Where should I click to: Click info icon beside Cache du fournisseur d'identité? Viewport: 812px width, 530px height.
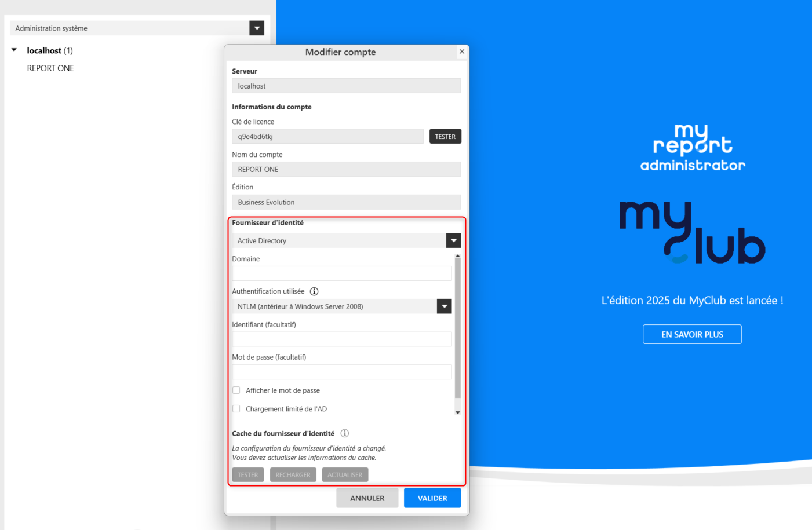344,433
